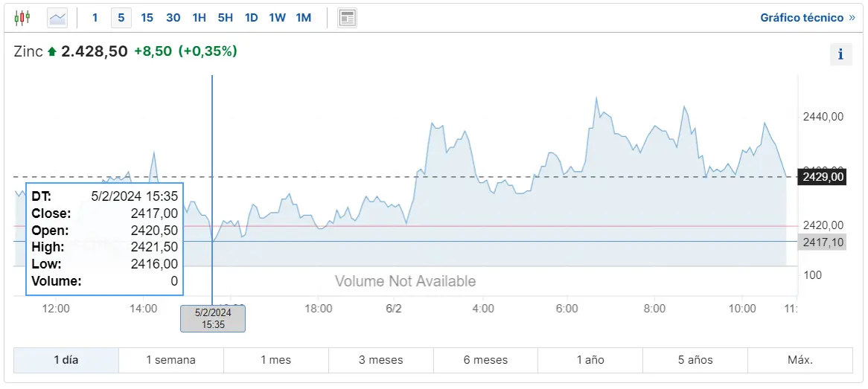Click the info icon beside the chart
868x389 pixels.
click(840, 54)
